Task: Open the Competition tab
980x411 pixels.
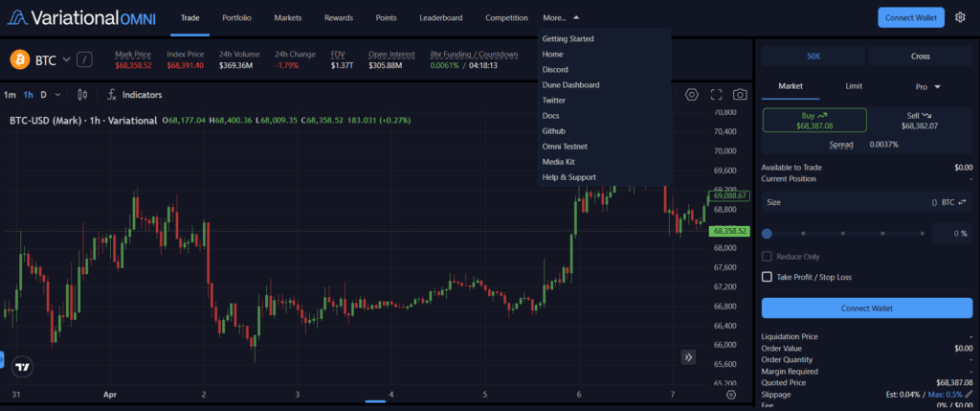Action: pyautogui.click(x=506, y=17)
